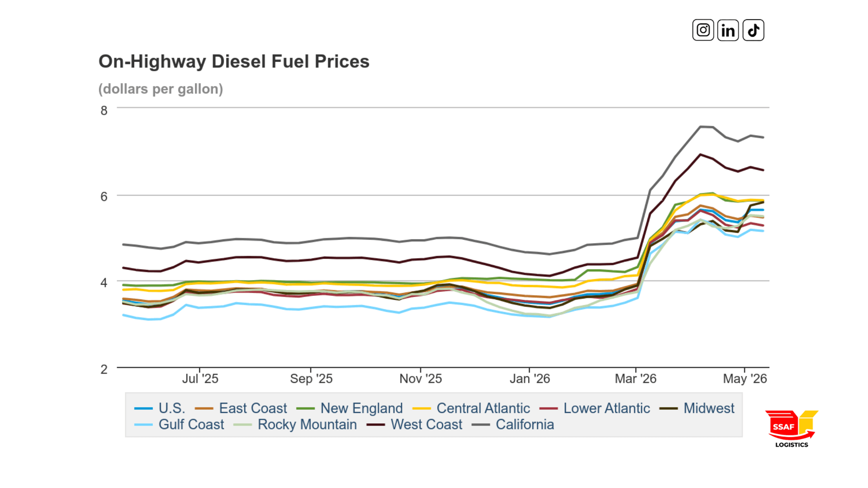This screenshot has height=488, width=868.
Task: Toggle New England series in legend
Action: [350, 408]
